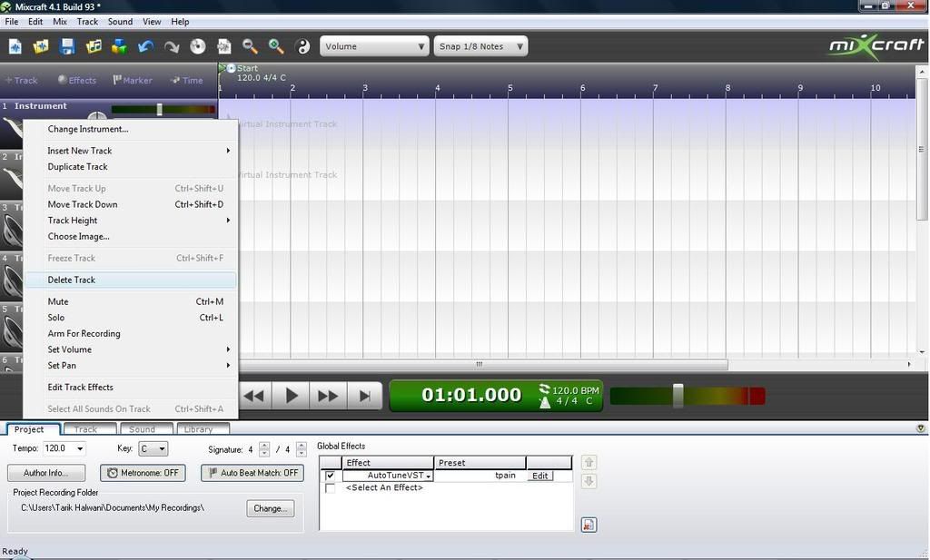Image resolution: width=930 pixels, height=560 pixels.
Task: Start playback with the Play button
Action: tap(291, 396)
